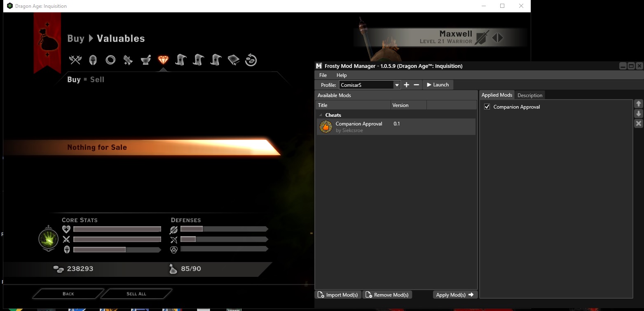The height and width of the screenshot is (311, 644).
Task: Click Import Mod(s) button
Action: [338, 295]
